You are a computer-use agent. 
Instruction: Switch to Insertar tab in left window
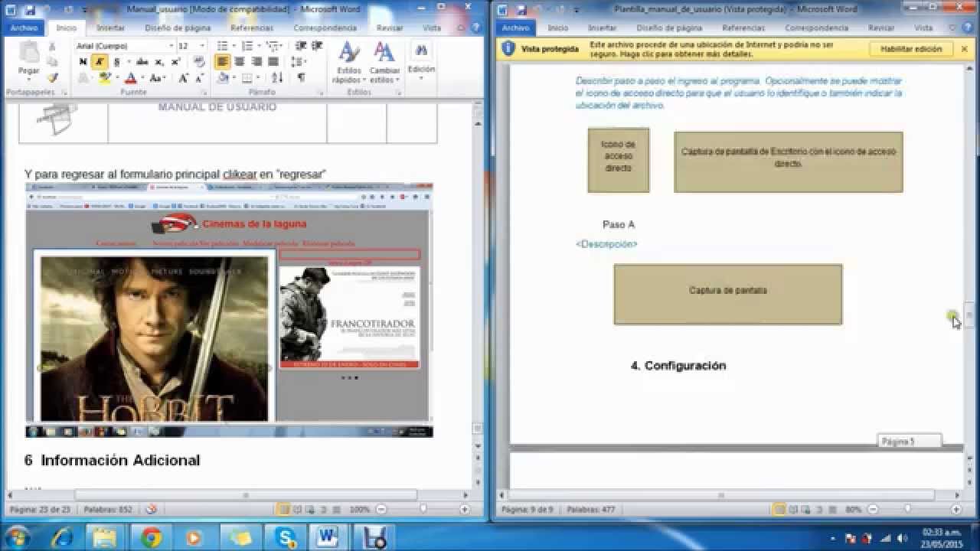(x=111, y=28)
